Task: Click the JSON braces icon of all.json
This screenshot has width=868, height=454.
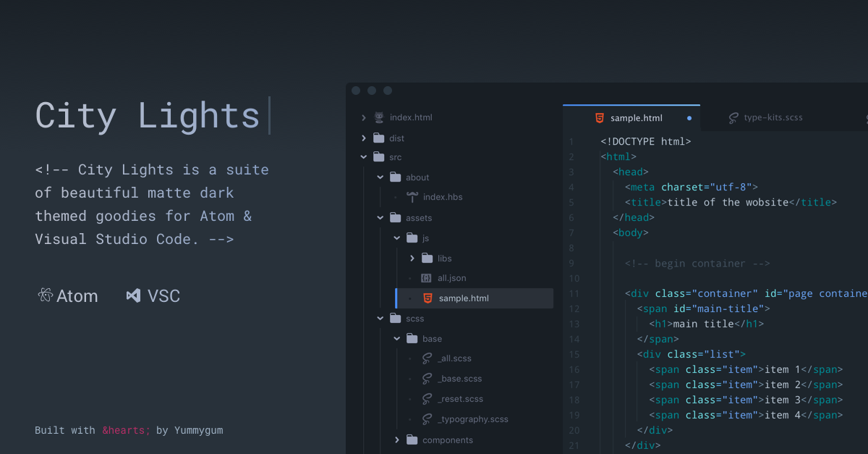Action: pos(427,278)
